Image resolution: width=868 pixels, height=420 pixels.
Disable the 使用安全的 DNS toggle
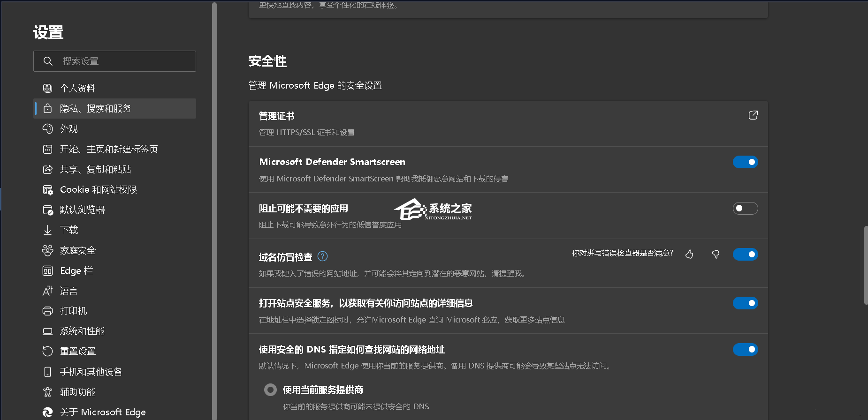tap(745, 349)
